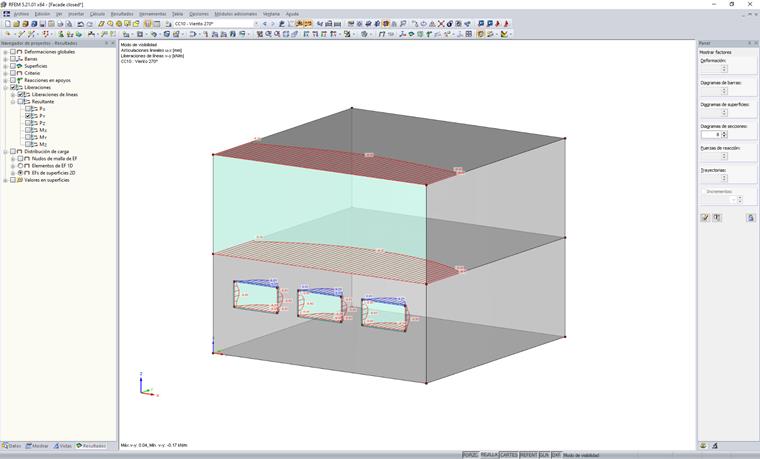Collapse the Liberaciones tree node
Viewport: 760px width, 459px height.
click(6, 88)
